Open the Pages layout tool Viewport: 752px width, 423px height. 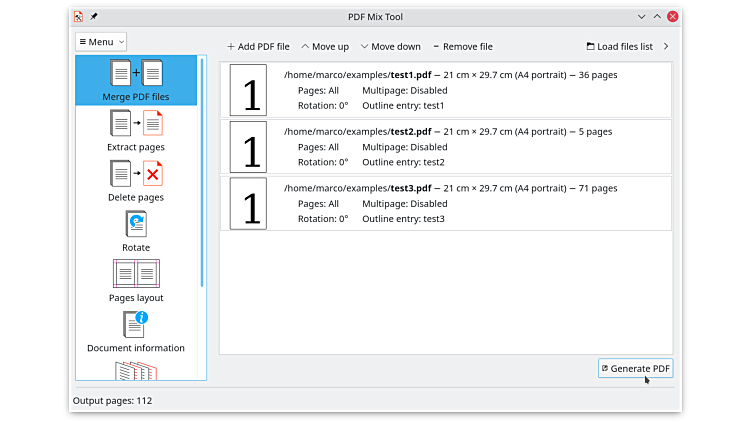coord(136,275)
